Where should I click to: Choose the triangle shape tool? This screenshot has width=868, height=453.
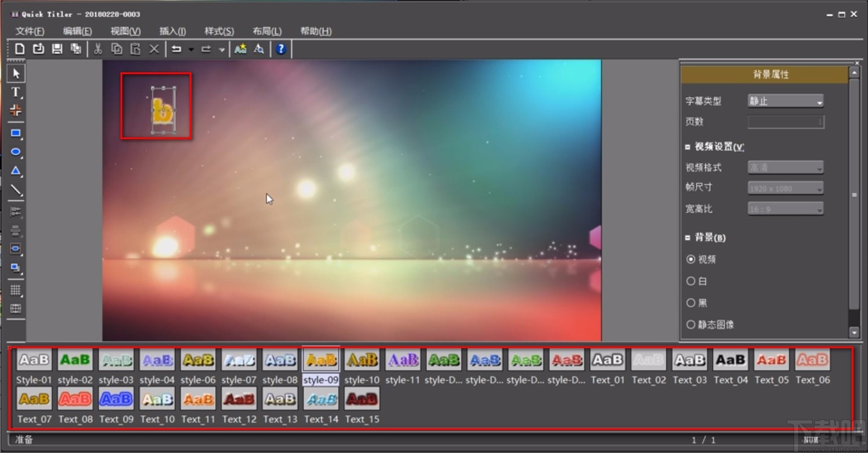coord(16,171)
